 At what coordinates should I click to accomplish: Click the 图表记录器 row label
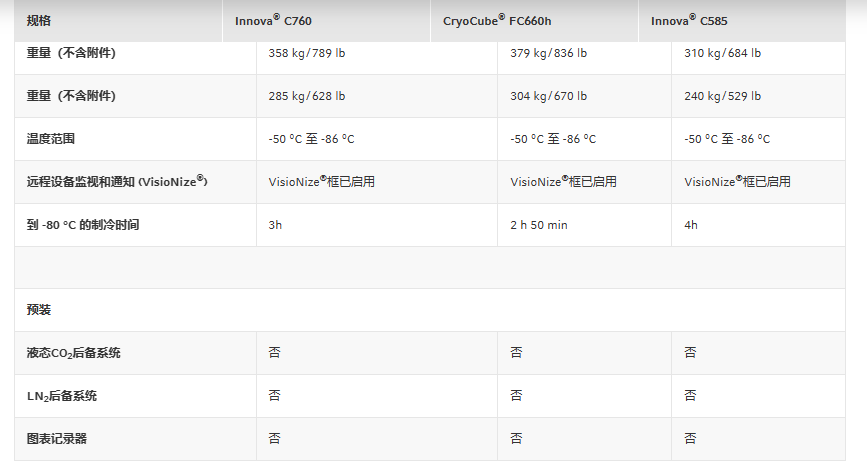tap(57, 439)
